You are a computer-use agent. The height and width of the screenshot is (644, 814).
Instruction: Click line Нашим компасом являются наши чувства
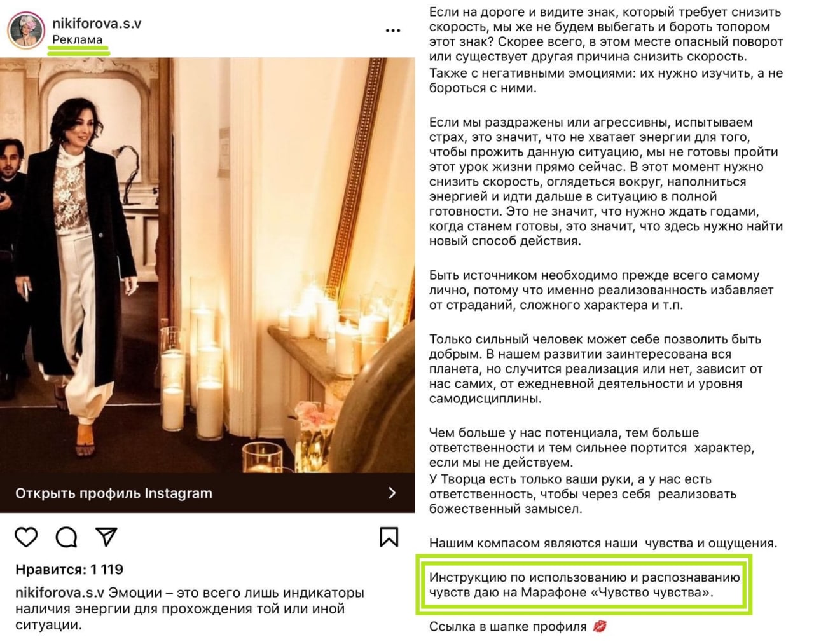click(x=603, y=543)
